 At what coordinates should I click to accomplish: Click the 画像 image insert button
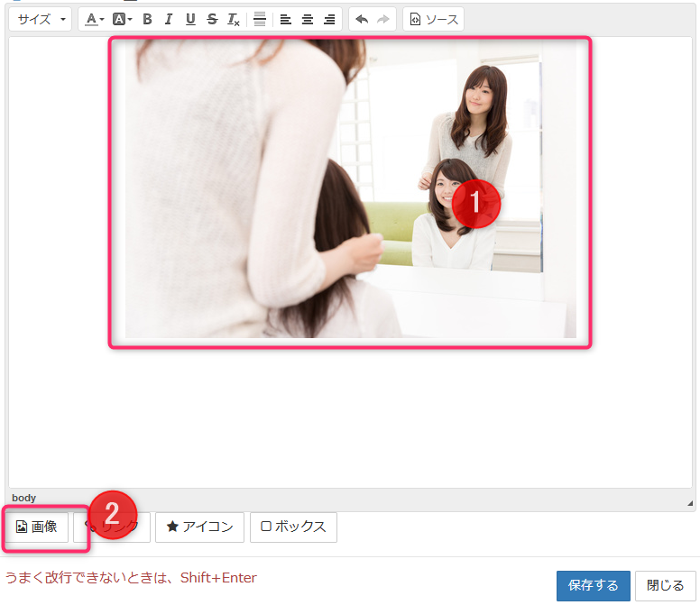tap(37, 527)
